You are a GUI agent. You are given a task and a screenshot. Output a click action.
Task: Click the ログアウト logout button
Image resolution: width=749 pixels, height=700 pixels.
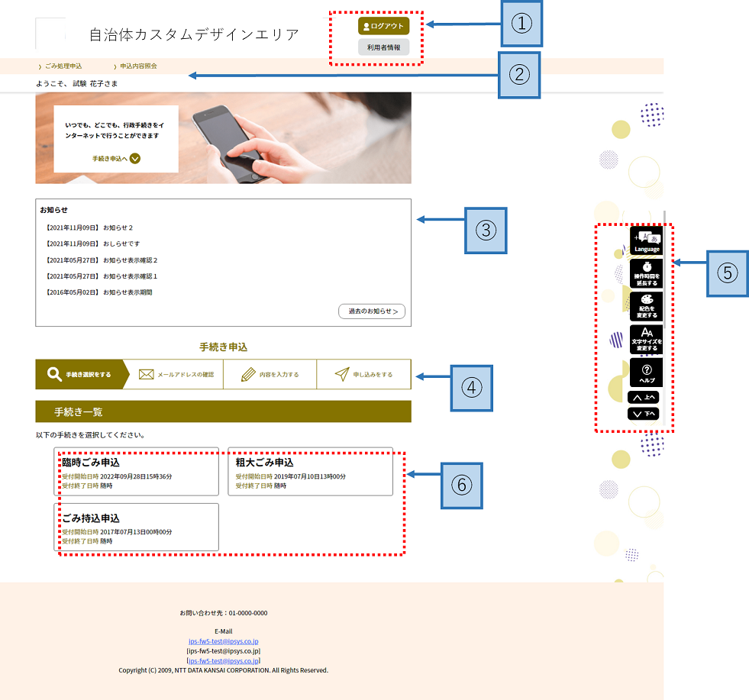383,26
